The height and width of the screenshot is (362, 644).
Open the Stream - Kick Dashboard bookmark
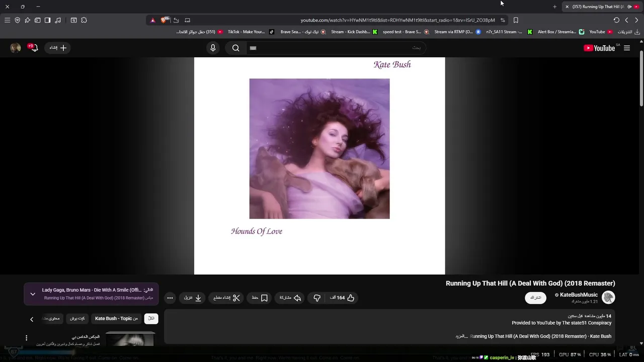[354, 32]
